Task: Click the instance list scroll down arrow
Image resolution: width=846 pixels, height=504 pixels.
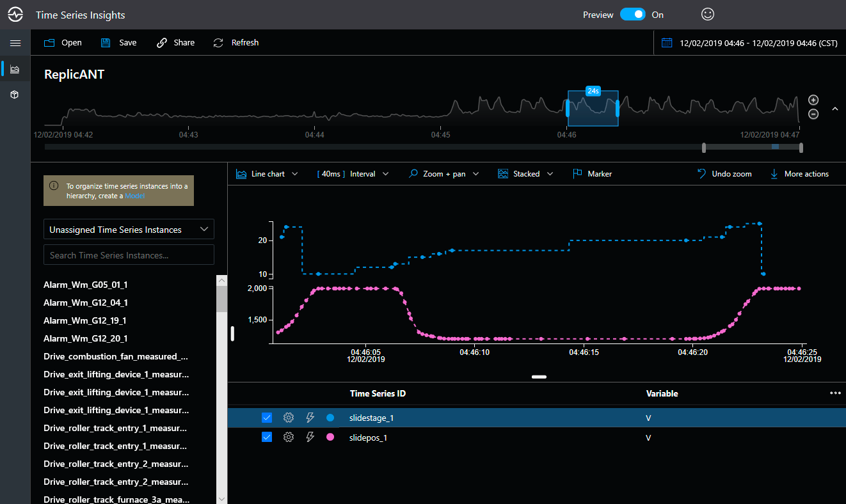Action: click(x=222, y=499)
